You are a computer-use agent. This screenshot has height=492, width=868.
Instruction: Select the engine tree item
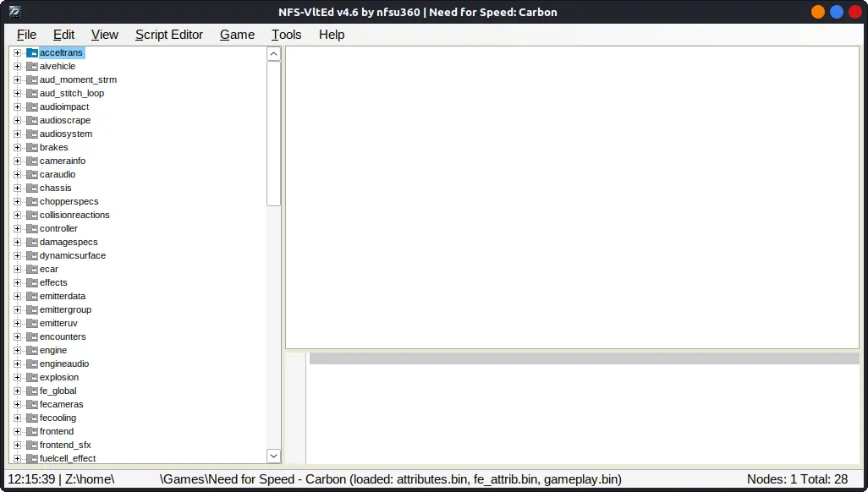click(x=53, y=350)
